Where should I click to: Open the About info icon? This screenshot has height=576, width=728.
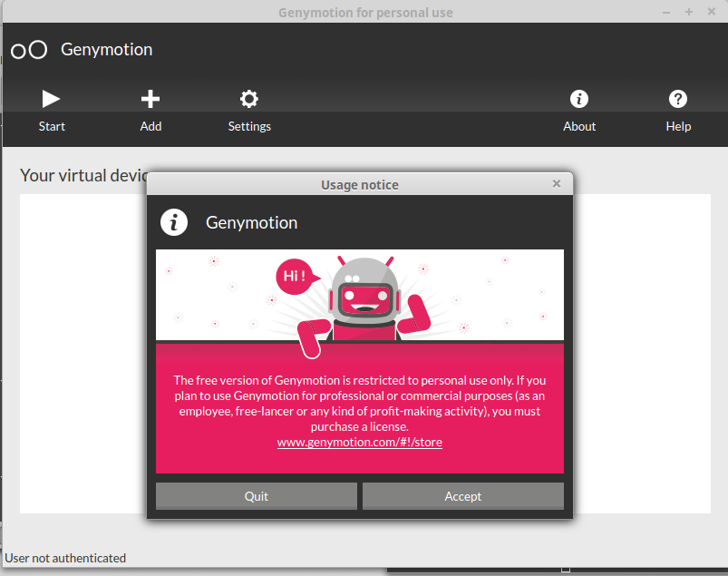pyautogui.click(x=579, y=99)
